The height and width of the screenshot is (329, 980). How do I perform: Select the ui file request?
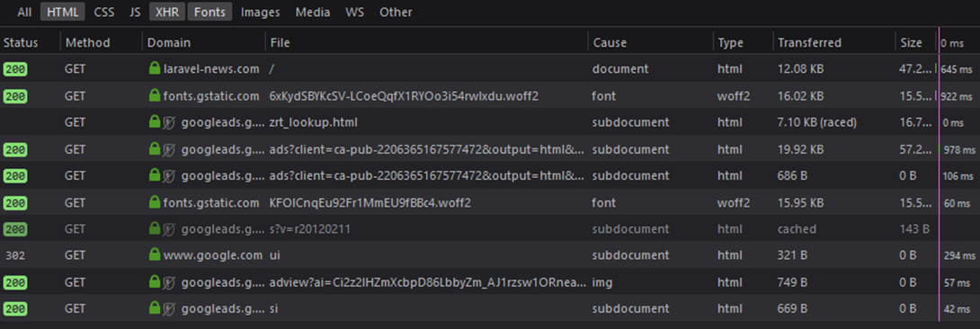point(274,254)
